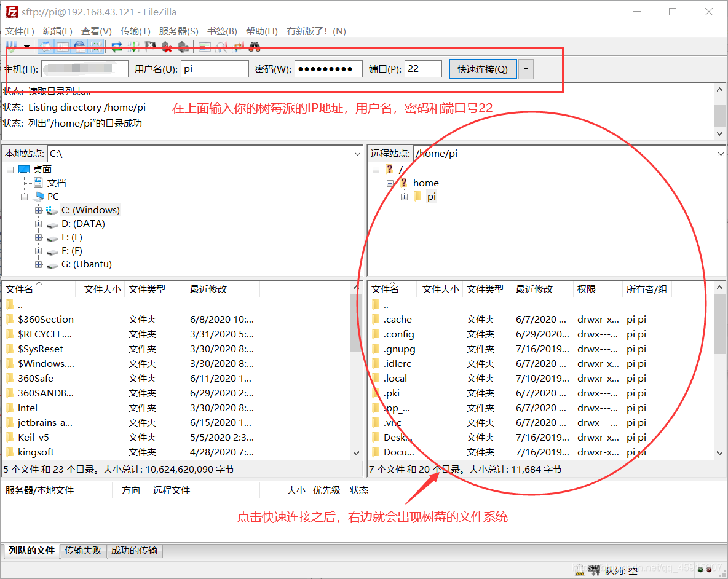Collapse the 桌面 tree node
Screen dimensions: 728x579
(10, 170)
